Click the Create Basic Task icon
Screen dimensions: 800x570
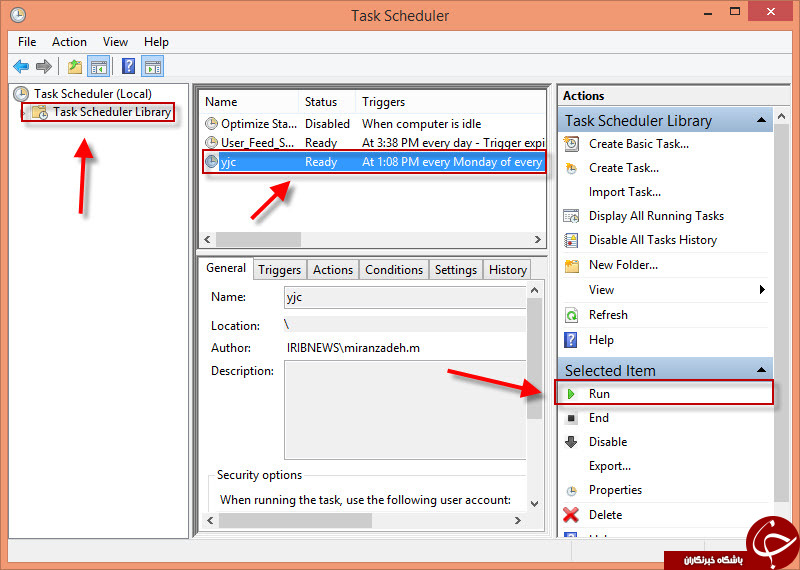point(571,144)
